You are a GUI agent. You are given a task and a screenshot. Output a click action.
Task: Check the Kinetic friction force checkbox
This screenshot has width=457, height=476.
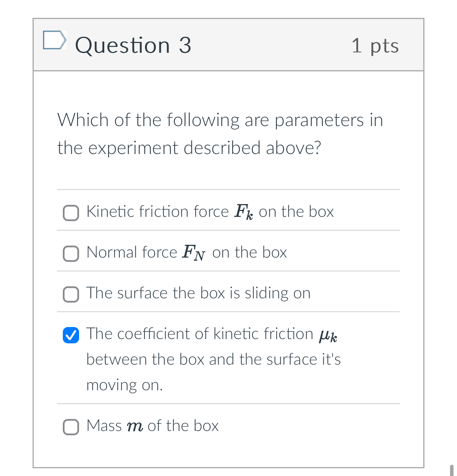click(x=71, y=213)
